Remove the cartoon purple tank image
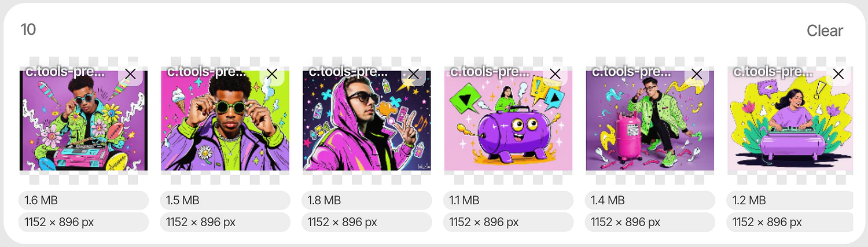Screen dimensions: 868x247 555,74
